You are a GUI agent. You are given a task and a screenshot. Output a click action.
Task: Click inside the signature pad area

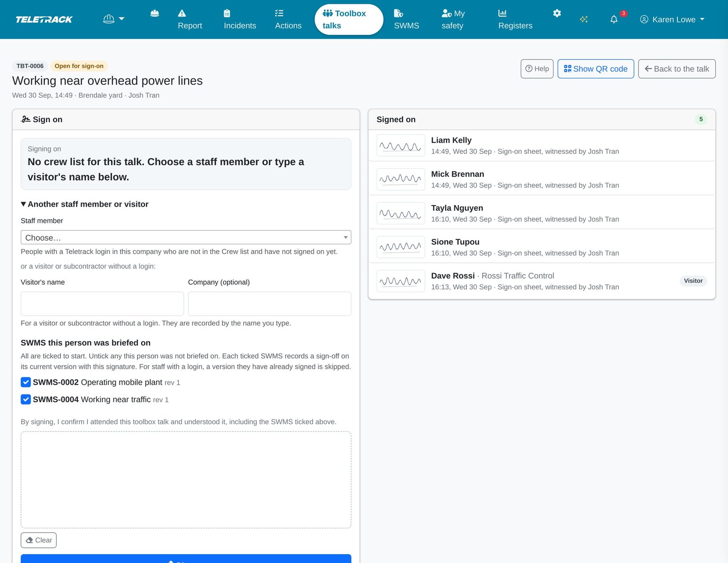click(186, 480)
